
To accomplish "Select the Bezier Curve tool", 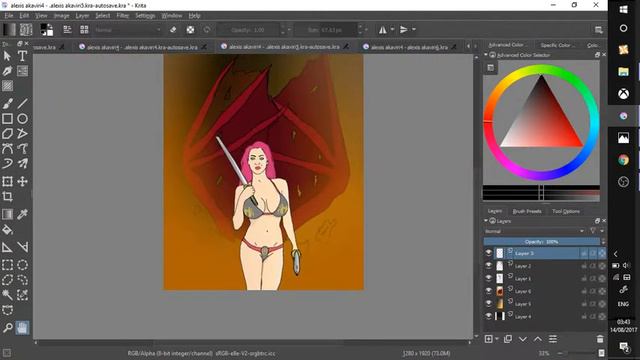I will tap(7, 149).
